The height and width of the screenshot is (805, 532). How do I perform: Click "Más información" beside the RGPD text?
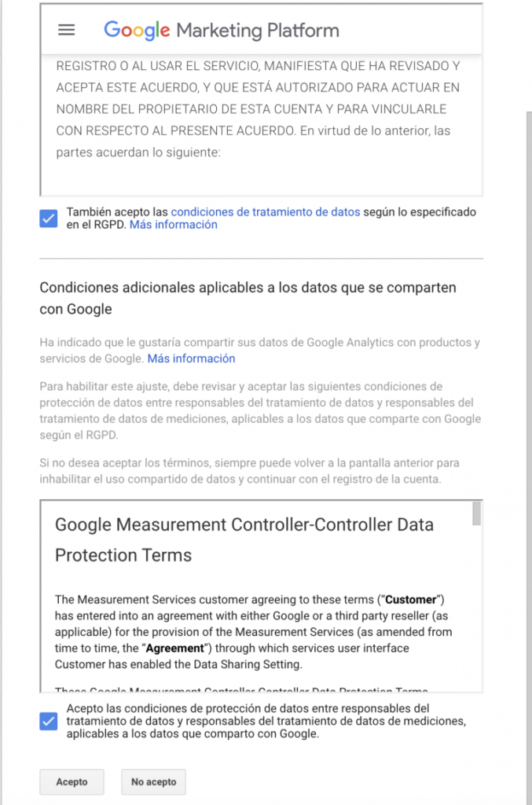173,225
